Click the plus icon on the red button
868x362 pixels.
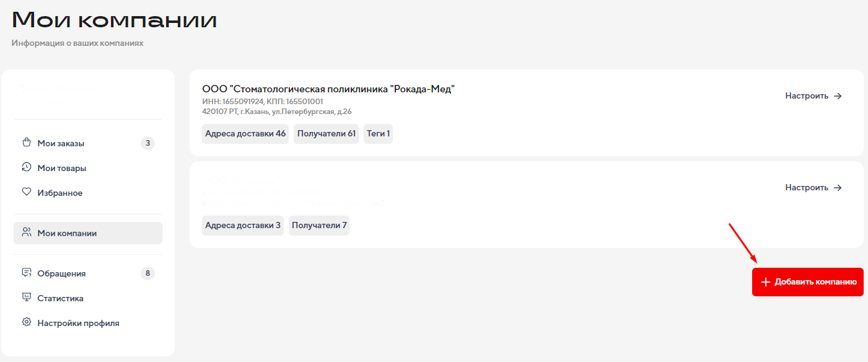click(765, 282)
